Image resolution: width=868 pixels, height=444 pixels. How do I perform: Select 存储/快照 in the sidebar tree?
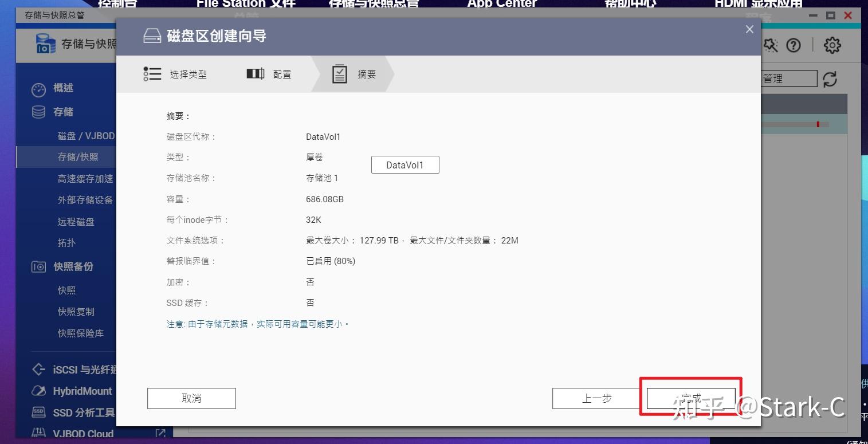pyautogui.click(x=77, y=156)
